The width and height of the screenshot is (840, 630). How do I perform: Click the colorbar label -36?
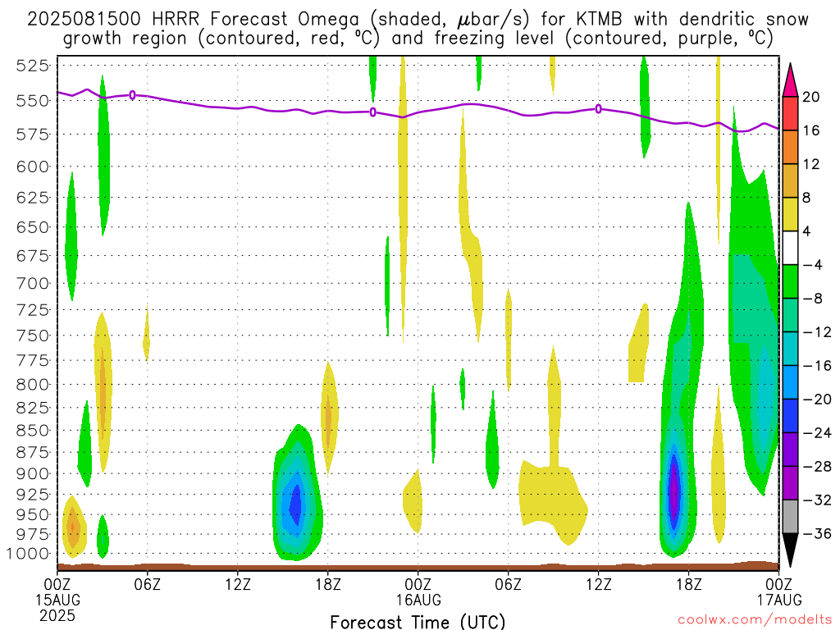click(817, 533)
